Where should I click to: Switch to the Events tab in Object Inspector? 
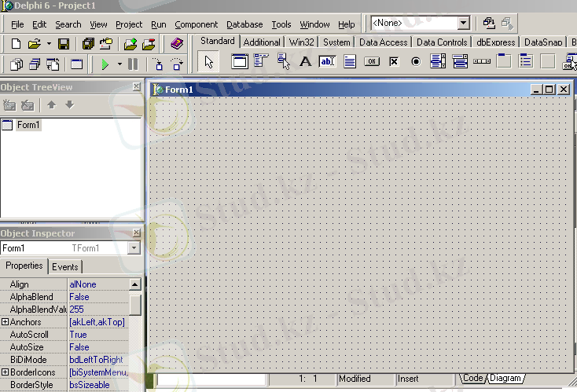pyautogui.click(x=64, y=267)
